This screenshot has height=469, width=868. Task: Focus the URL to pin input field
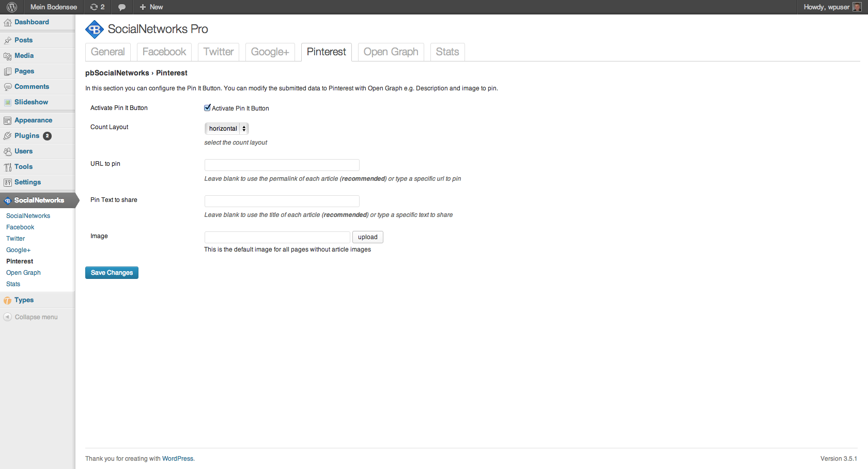coord(282,165)
